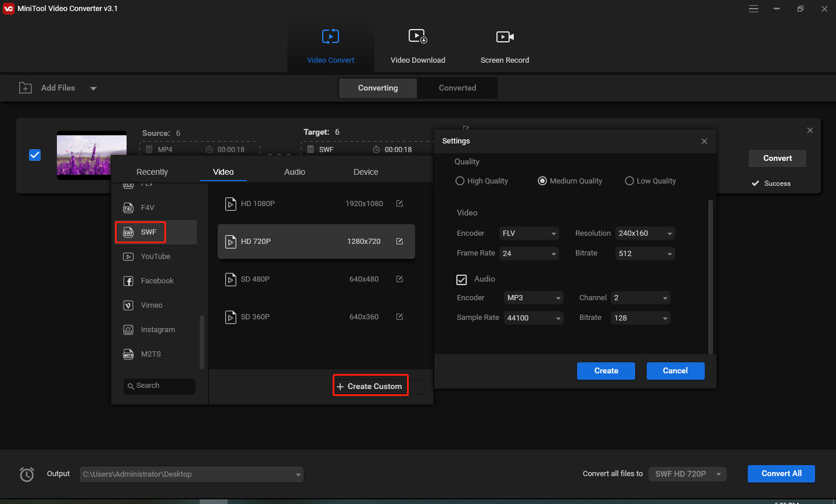Choose the Vimeo format icon
836x504 pixels.
(x=128, y=305)
